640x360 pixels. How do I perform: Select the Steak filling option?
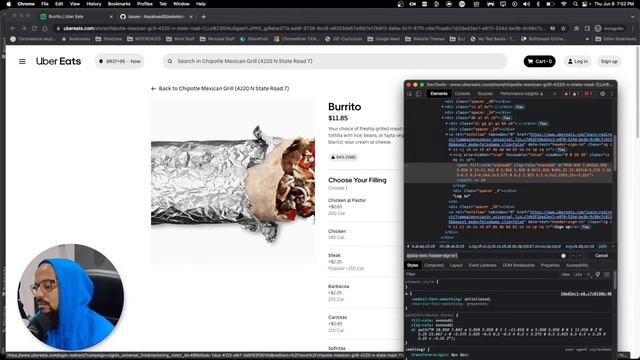pos(346,262)
